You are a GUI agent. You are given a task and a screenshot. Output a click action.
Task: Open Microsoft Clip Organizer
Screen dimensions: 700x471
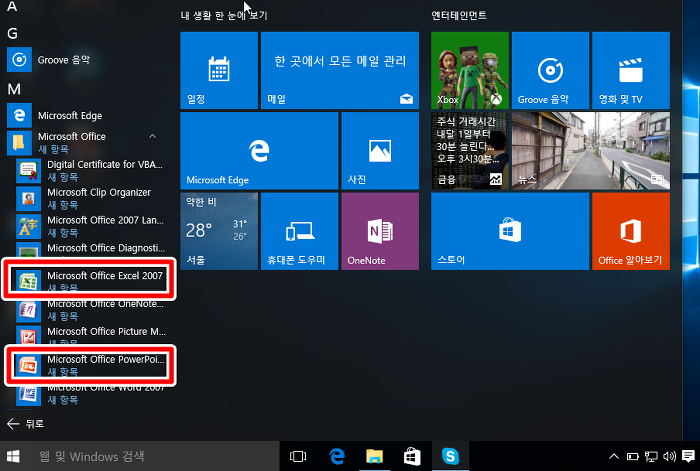tap(91, 198)
